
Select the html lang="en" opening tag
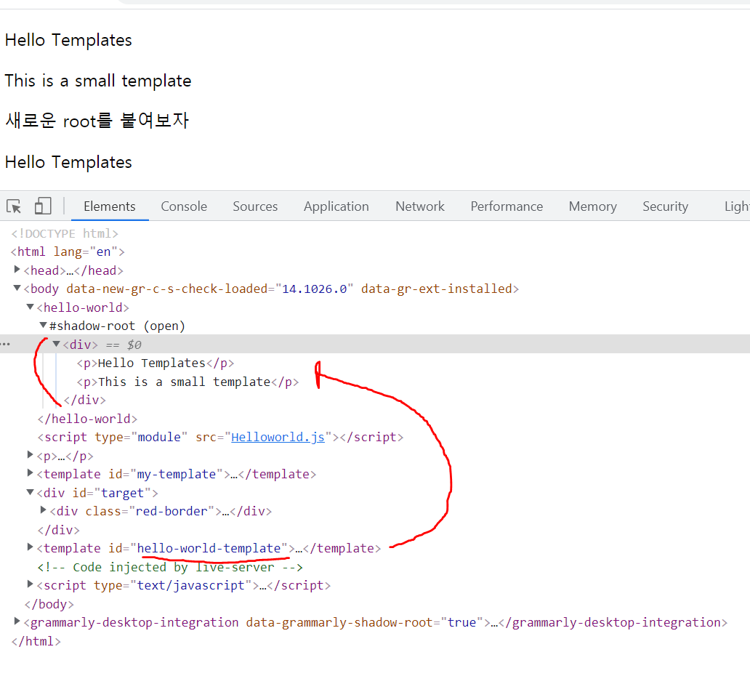(x=68, y=252)
